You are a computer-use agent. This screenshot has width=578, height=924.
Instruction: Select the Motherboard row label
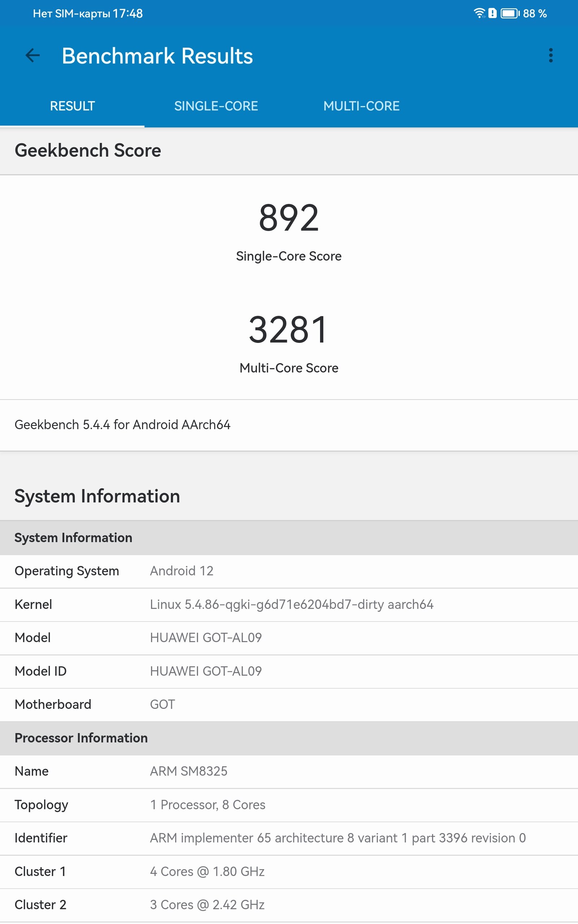click(x=53, y=705)
